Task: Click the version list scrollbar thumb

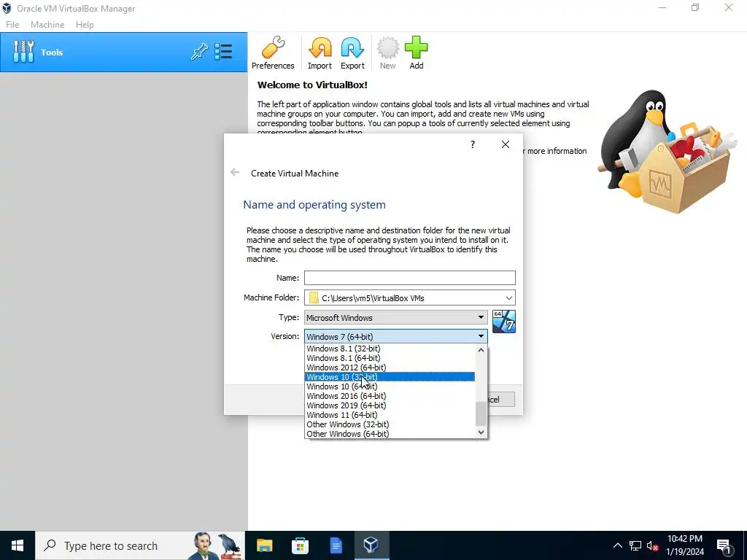Action: coord(481,414)
